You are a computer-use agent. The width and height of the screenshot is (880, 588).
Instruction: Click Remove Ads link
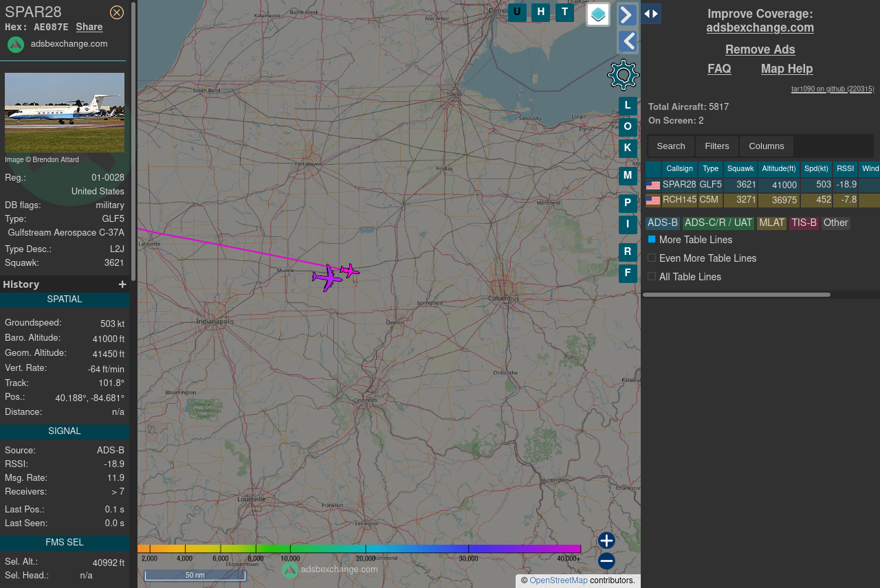pyautogui.click(x=760, y=50)
